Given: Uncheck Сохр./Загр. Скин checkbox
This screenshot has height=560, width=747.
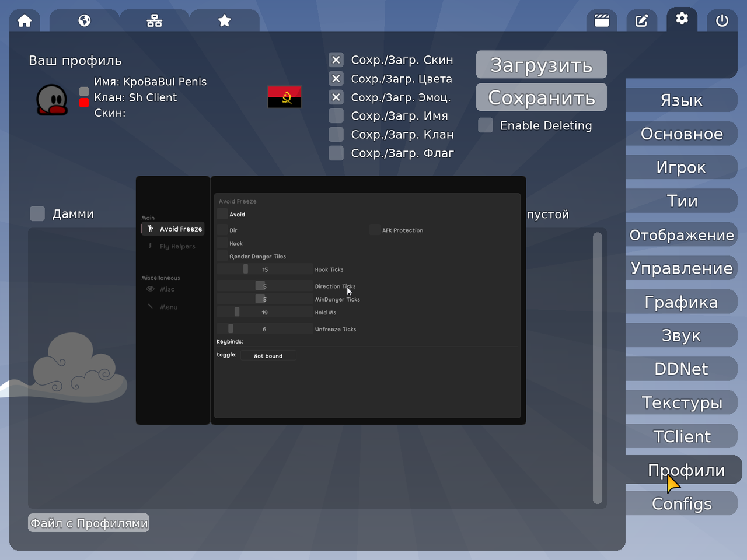Looking at the screenshot, I should (x=336, y=60).
